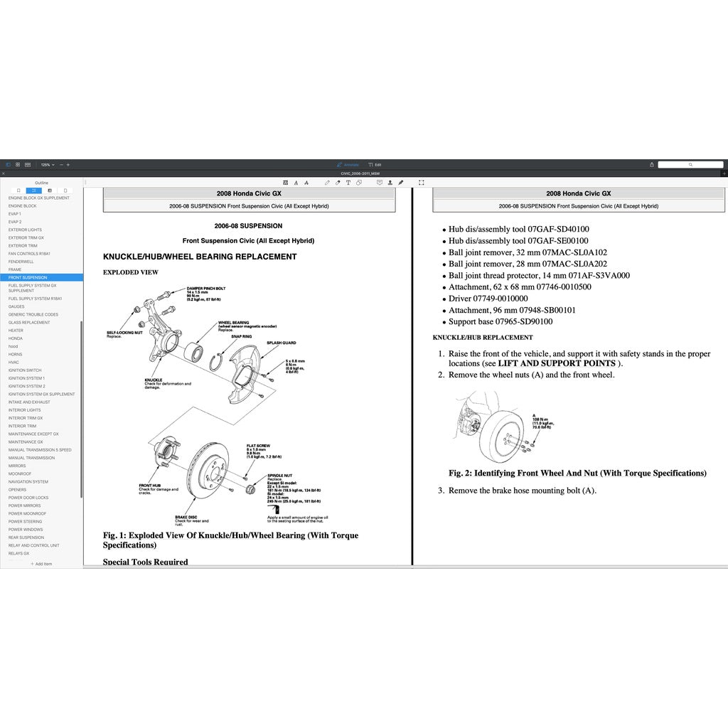Toggle the sidebar panel view
The height and width of the screenshot is (728, 728).
pyautogui.click(x=9, y=164)
